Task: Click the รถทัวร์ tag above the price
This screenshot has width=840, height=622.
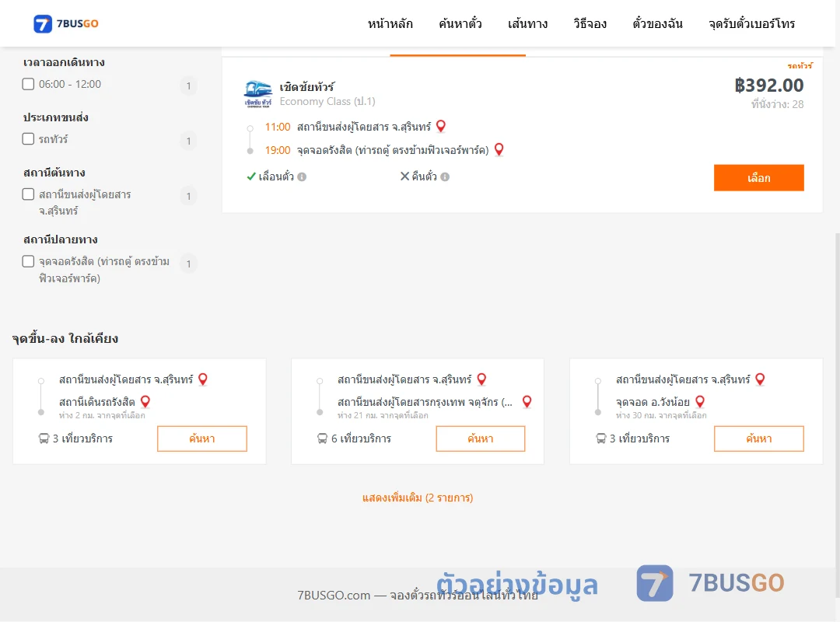Action: 800,66
